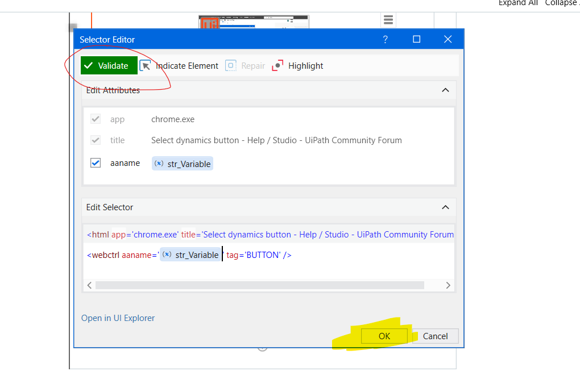Maximize the Selector Editor dialog

[x=416, y=39]
